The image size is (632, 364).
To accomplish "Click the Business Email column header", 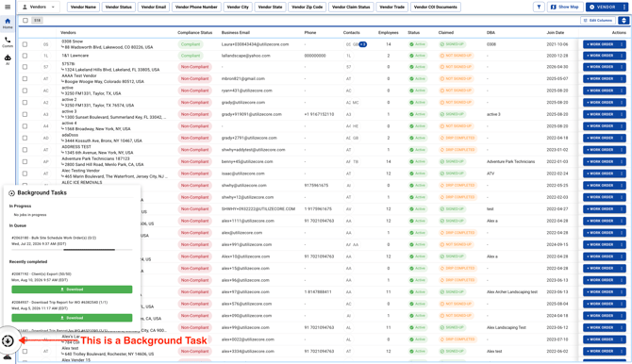I will point(236,33).
